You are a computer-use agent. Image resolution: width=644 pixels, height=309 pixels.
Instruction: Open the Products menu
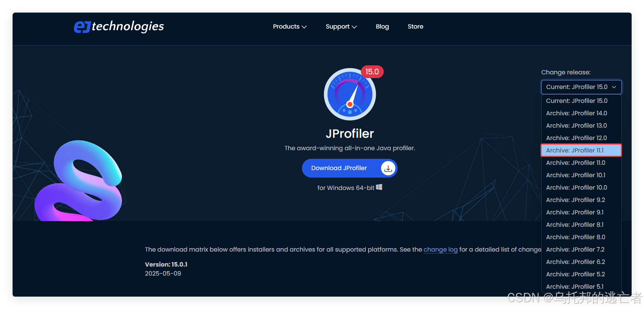coord(290,27)
